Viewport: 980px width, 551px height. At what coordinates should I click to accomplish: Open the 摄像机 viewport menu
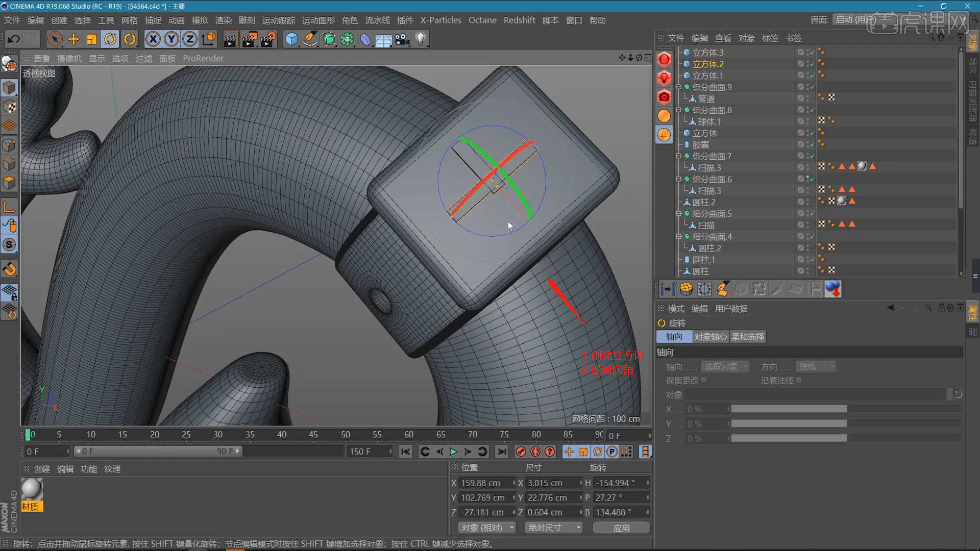tap(69, 59)
